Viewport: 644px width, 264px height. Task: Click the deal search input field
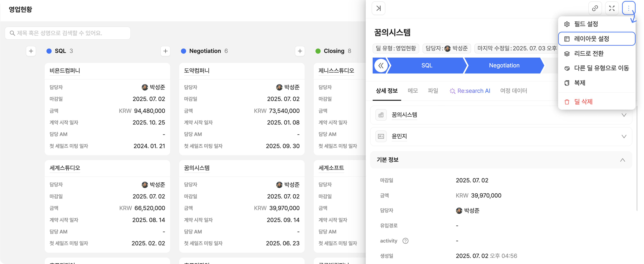pos(68,33)
